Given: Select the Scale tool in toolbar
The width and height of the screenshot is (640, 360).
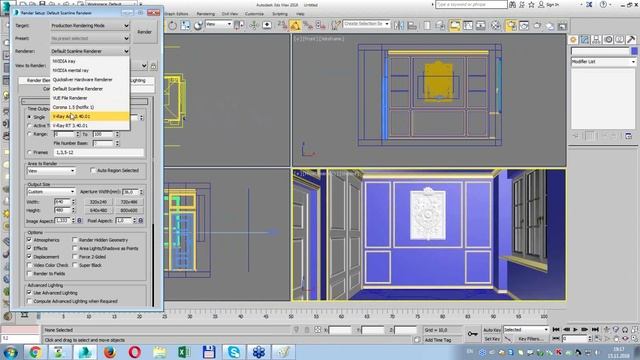Looking at the screenshot, I should click(x=185, y=25).
